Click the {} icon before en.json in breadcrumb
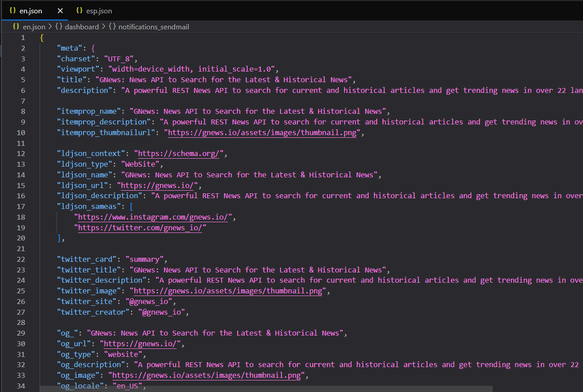583x392 pixels. pyautogui.click(x=16, y=27)
